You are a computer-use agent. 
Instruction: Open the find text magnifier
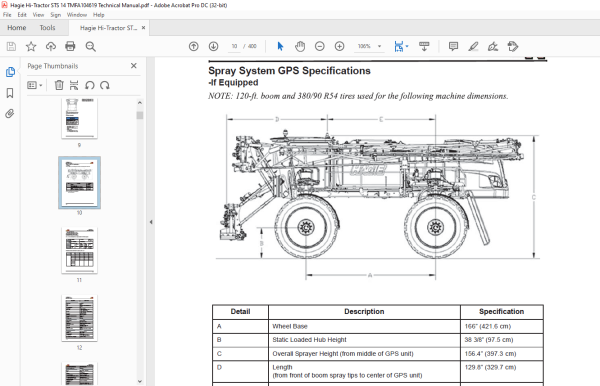click(x=90, y=46)
